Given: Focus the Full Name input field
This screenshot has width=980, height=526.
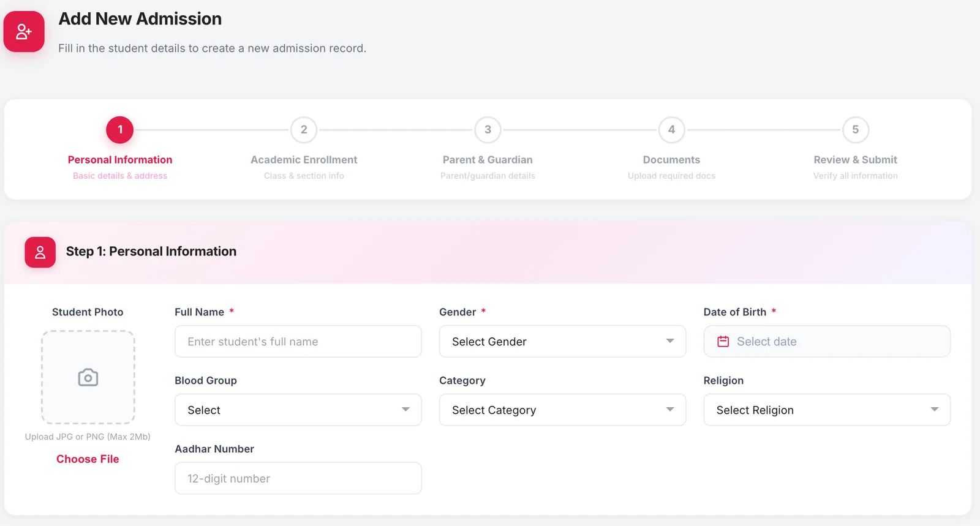Looking at the screenshot, I should coord(298,342).
